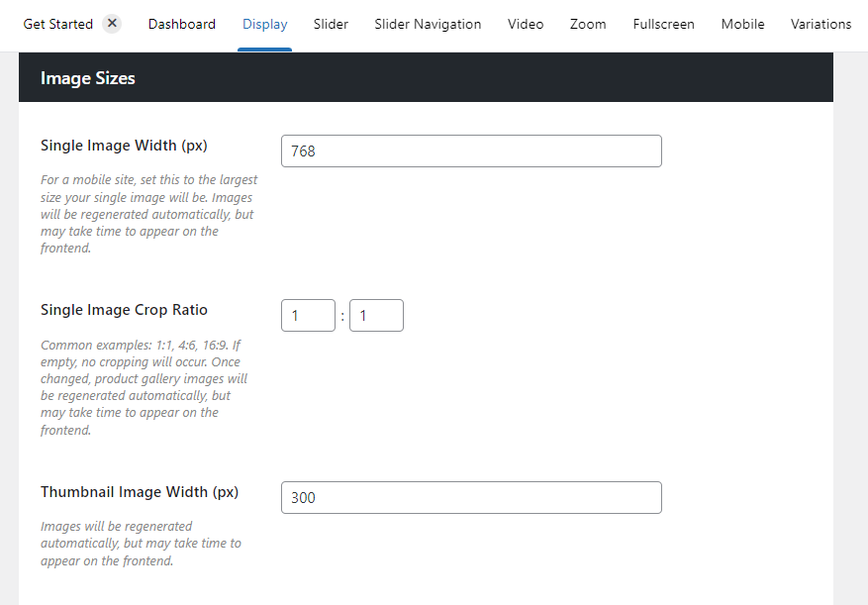Switch to the Video settings tab
The image size is (868, 605).
tap(525, 24)
